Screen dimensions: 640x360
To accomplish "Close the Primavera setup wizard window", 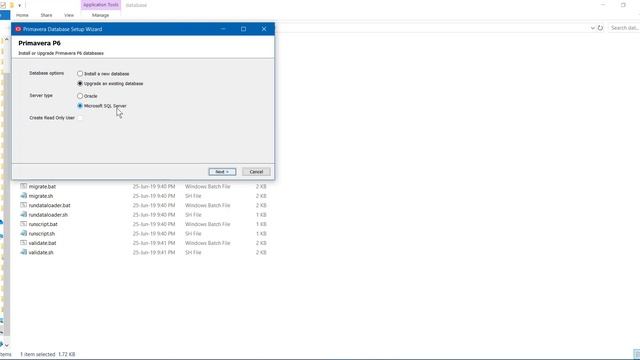I will pyautogui.click(x=264, y=29).
